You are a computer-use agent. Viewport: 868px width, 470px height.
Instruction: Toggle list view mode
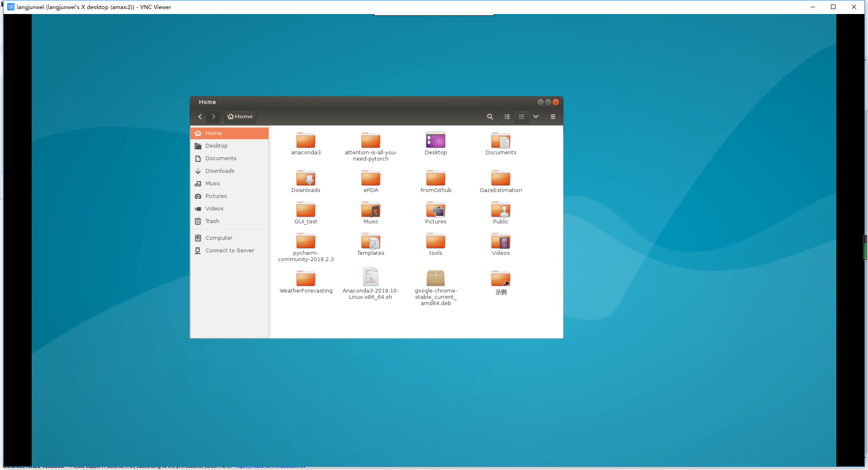[507, 117]
